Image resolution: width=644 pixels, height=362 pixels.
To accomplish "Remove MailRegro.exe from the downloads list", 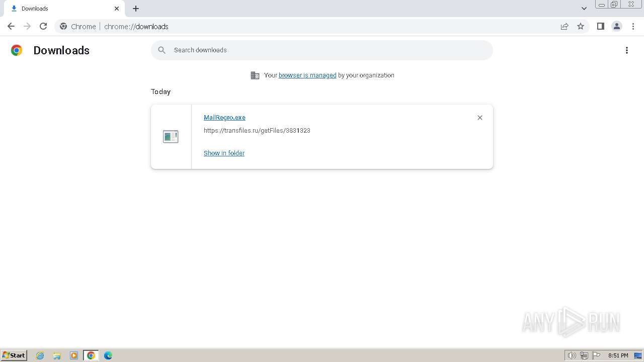I will pos(480,118).
